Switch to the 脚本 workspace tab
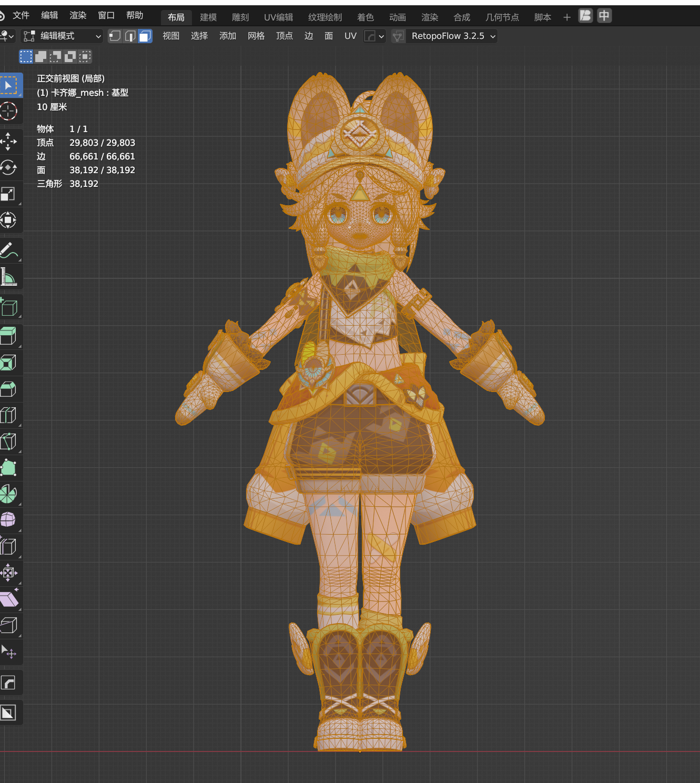The width and height of the screenshot is (700, 783). tap(543, 17)
